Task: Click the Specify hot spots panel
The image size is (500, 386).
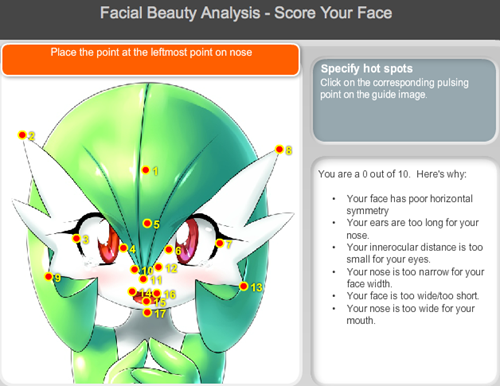Action: [x=404, y=100]
